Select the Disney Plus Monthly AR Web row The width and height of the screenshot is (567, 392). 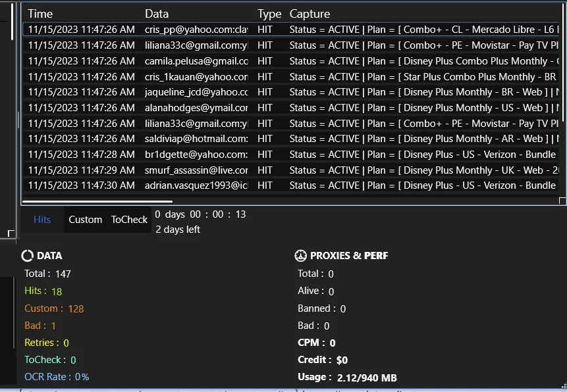click(x=291, y=139)
